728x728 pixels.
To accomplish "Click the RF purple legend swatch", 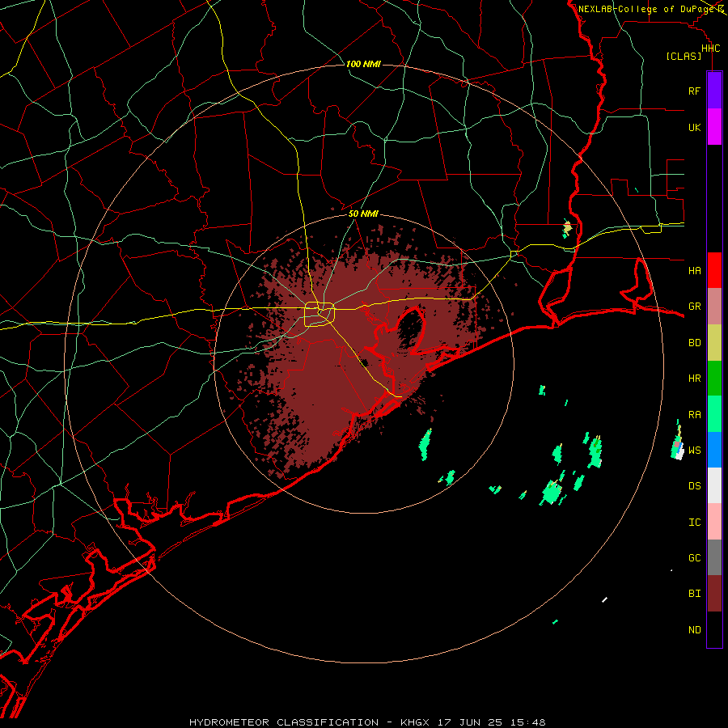I will click(x=714, y=91).
